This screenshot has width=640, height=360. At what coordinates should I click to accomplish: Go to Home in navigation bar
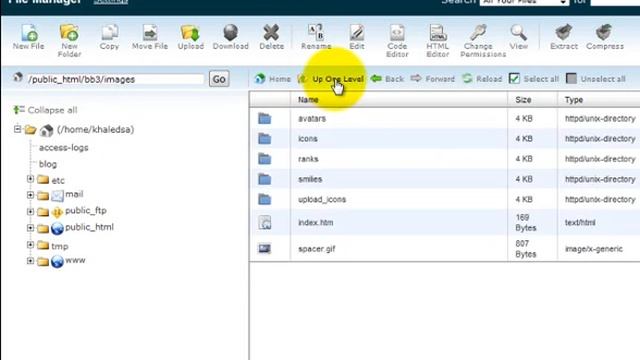tap(273, 79)
